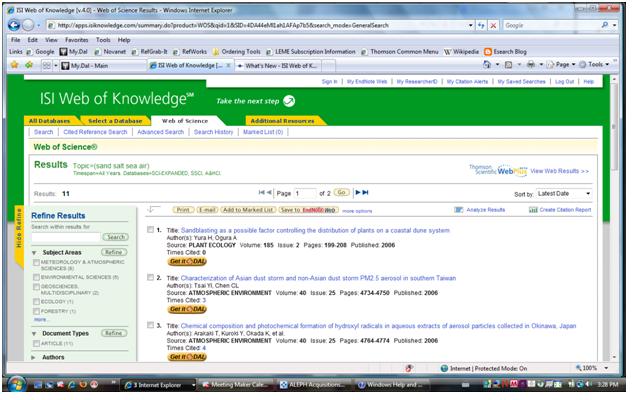Go back with the browser Back arrow
Screen dimensions: 640x400
click(x=14, y=25)
